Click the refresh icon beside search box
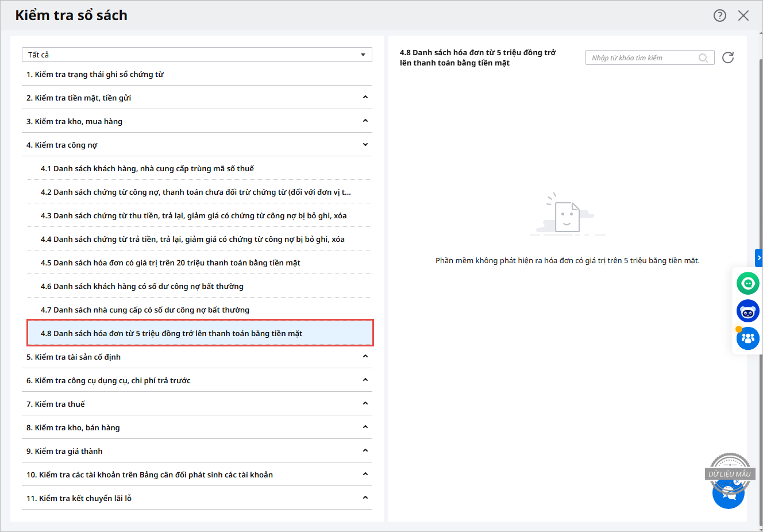This screenshot has width=763, height=532. point(728,57)
